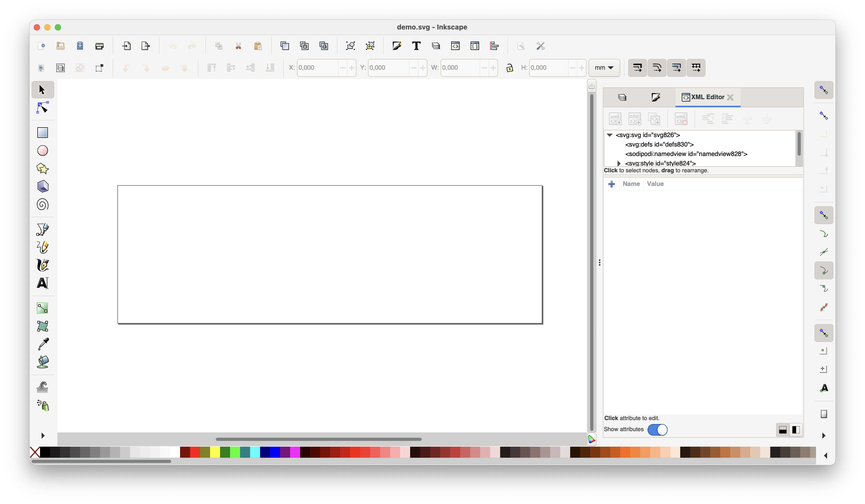
Task: Open the palette menu arrow
Action: click(826, 456)
